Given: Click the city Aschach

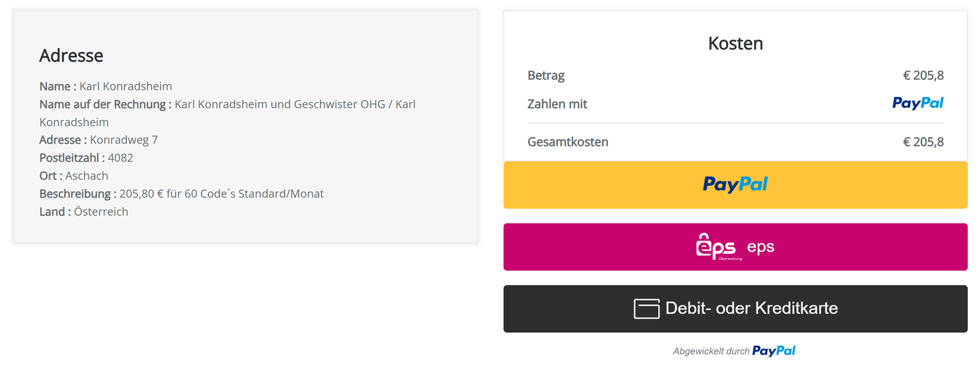Looking at the screenshot, I should pos(87,176).
